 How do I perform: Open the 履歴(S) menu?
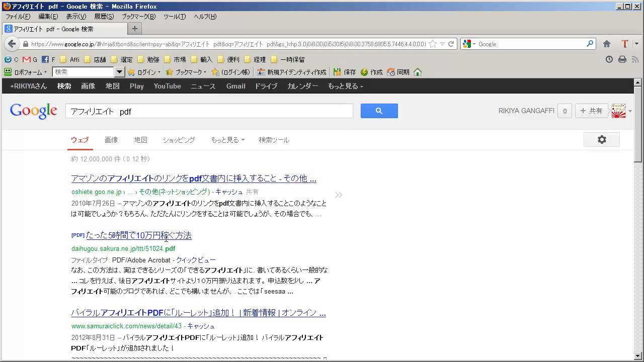[104, 17]
